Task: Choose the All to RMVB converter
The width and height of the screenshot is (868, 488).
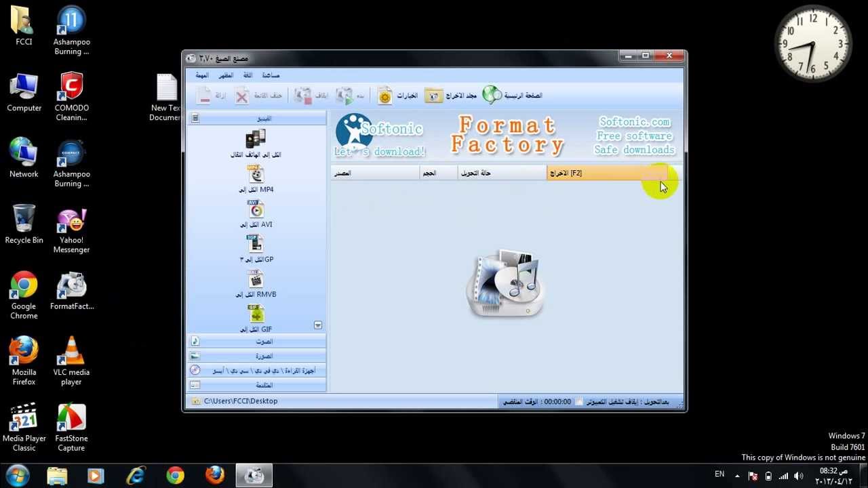Action: [256, 284]
